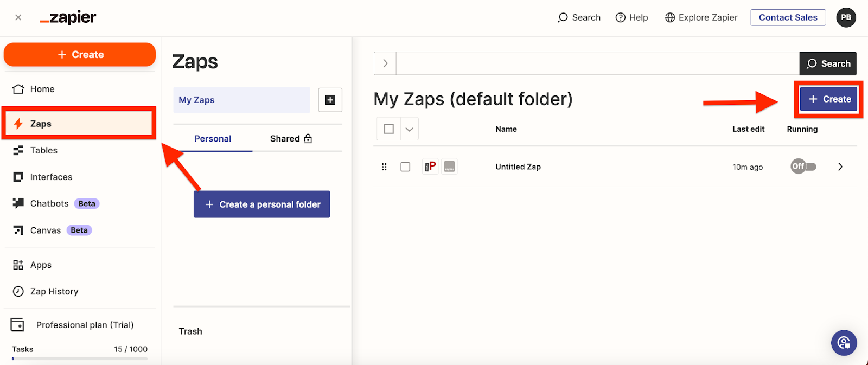868x365 pixels.
Task: Click the red P app icon on Untitled Zap
Action: click(x=430, y=167)
